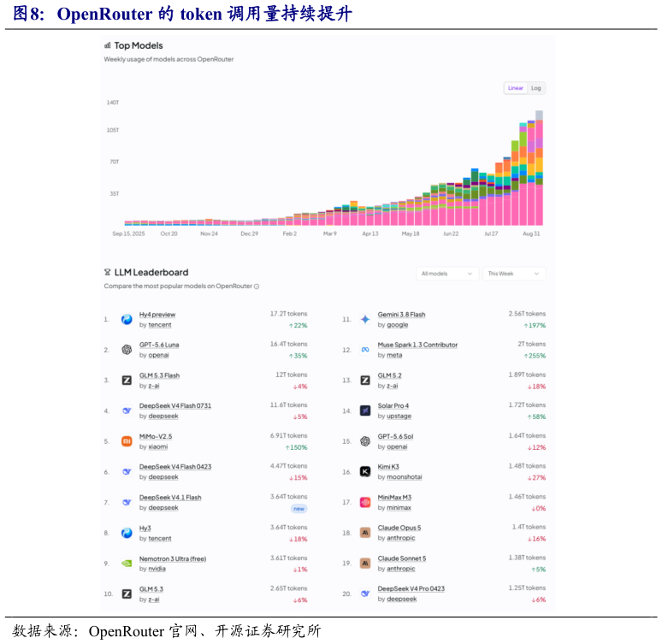Screen dimensions: 662x644
Task: Click the Gemini 3.8 Flash star logo
Action: [365, 319]
